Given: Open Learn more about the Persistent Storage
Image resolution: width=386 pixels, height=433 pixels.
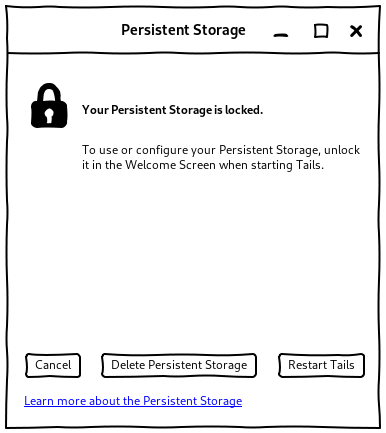Looking at the screenshot, I should [133, 401].
